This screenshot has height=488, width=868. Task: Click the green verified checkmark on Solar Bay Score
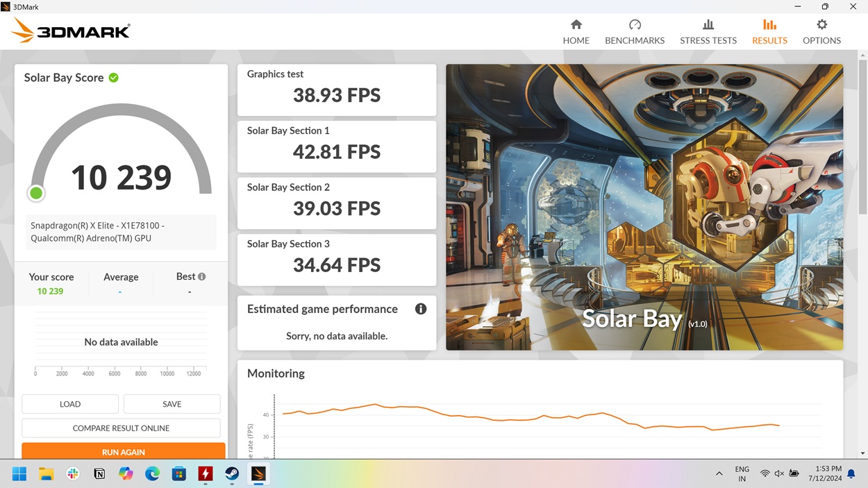113,77
